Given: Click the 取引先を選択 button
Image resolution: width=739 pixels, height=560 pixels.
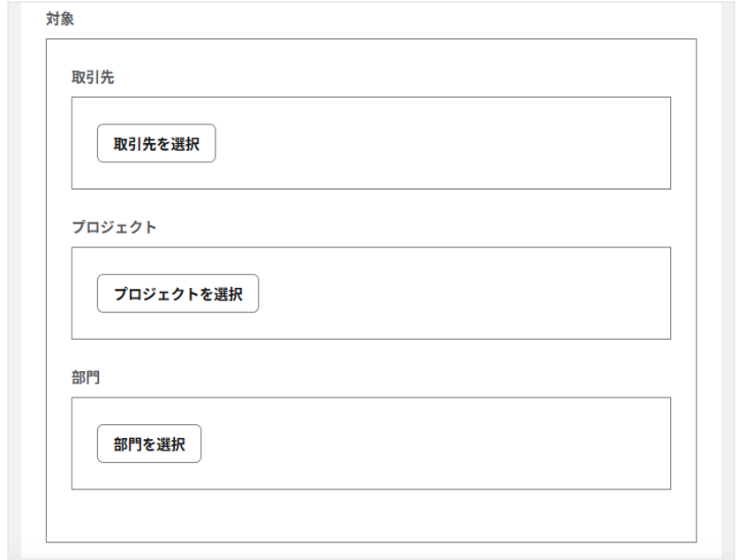Looking at the screenshot, I should 156,144.
